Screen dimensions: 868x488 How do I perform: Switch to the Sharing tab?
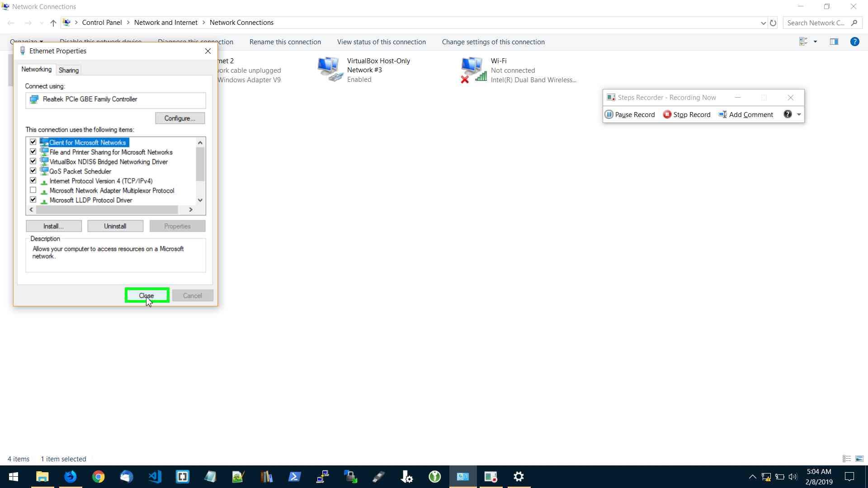(69, 70)
